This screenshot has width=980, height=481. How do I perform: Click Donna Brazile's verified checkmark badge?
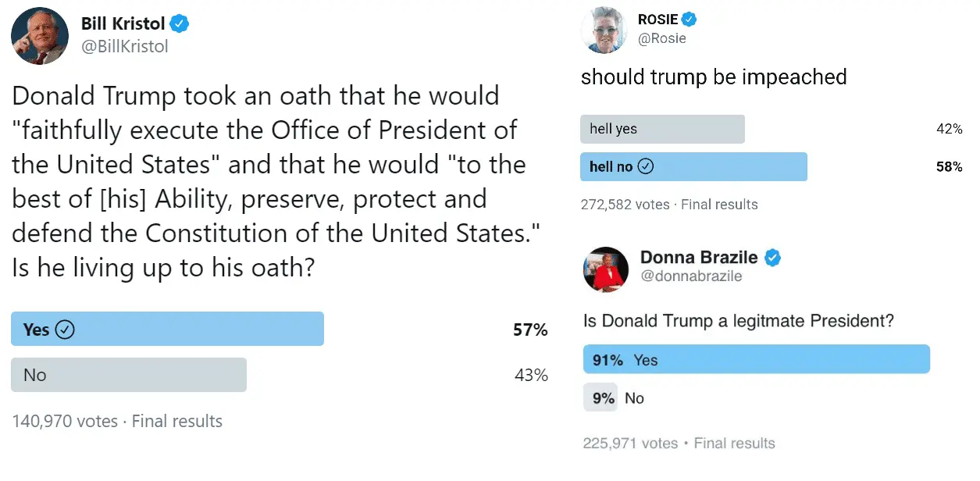click(773, 257)
